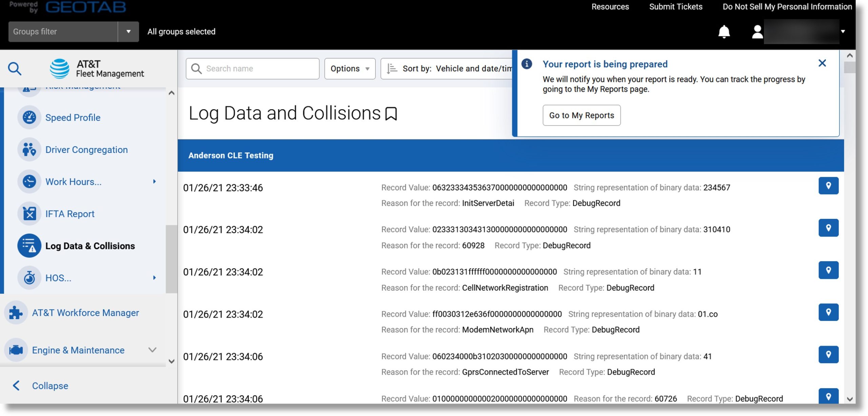Show map location for 23:33:46 record
The image size is (868, 416).
coord(828,186)
